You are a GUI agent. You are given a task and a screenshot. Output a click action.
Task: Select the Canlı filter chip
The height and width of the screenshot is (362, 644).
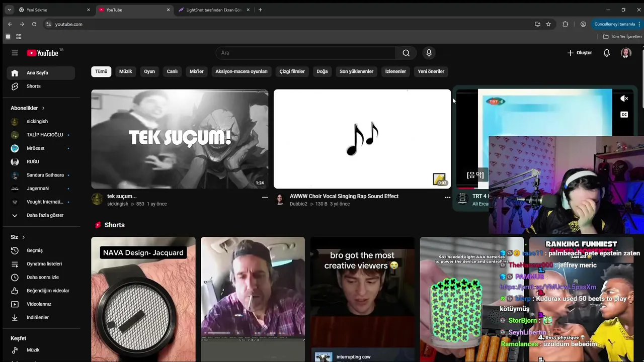tap(172, 71)
